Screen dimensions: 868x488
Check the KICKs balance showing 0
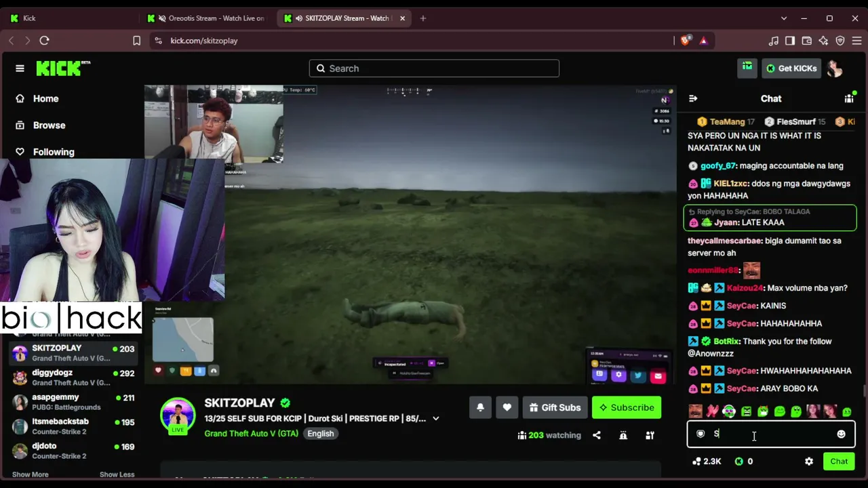744,461
